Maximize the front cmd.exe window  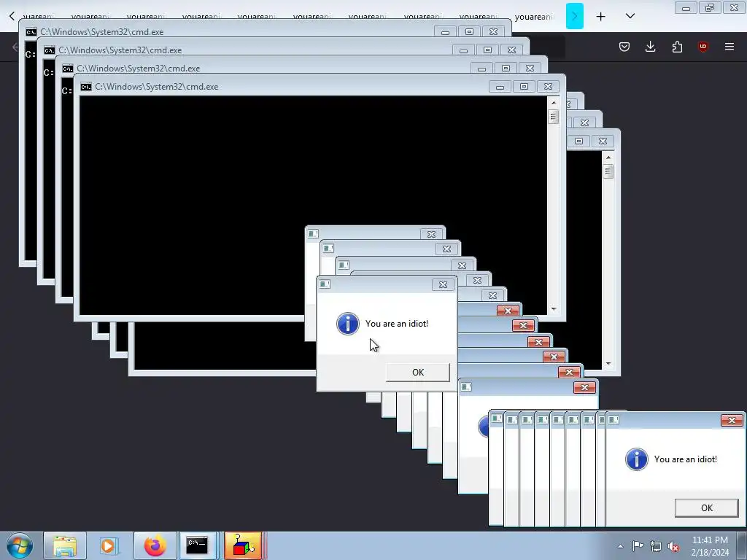point(524,87)
